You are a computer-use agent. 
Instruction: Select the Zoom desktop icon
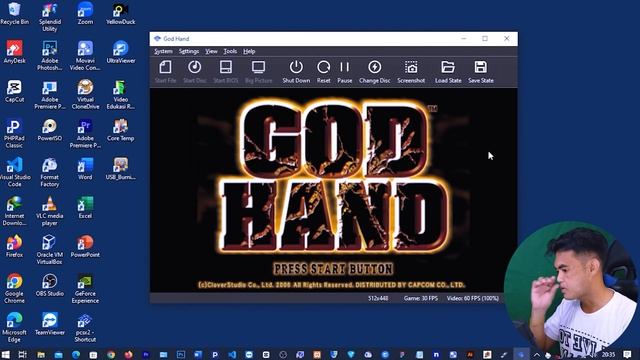pyautogui.click(x=85, y=13)
